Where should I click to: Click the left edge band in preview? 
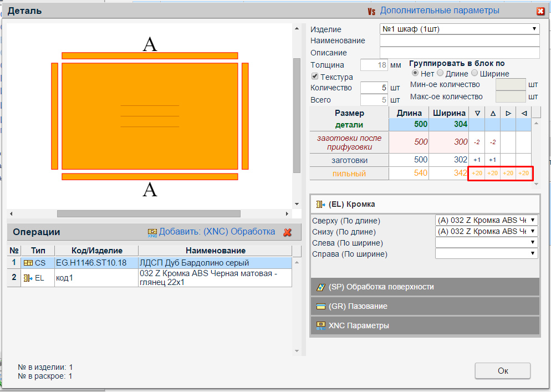54,116
